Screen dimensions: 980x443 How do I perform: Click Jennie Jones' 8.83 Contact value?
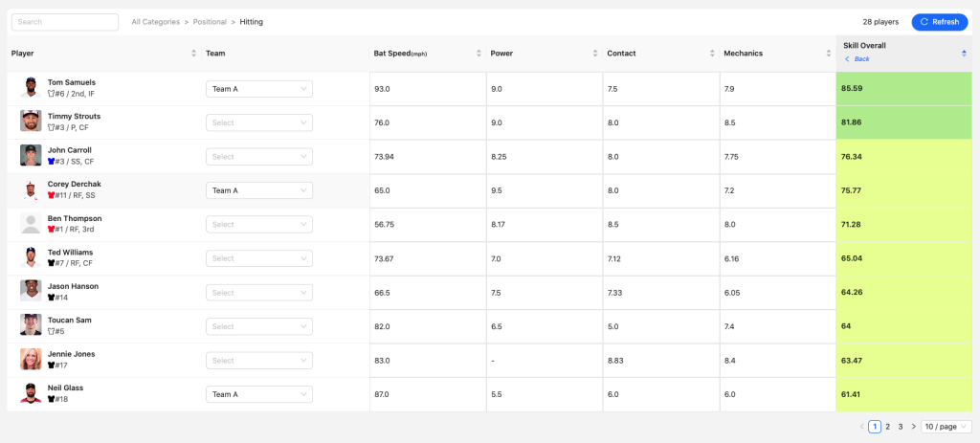point(615,361)
